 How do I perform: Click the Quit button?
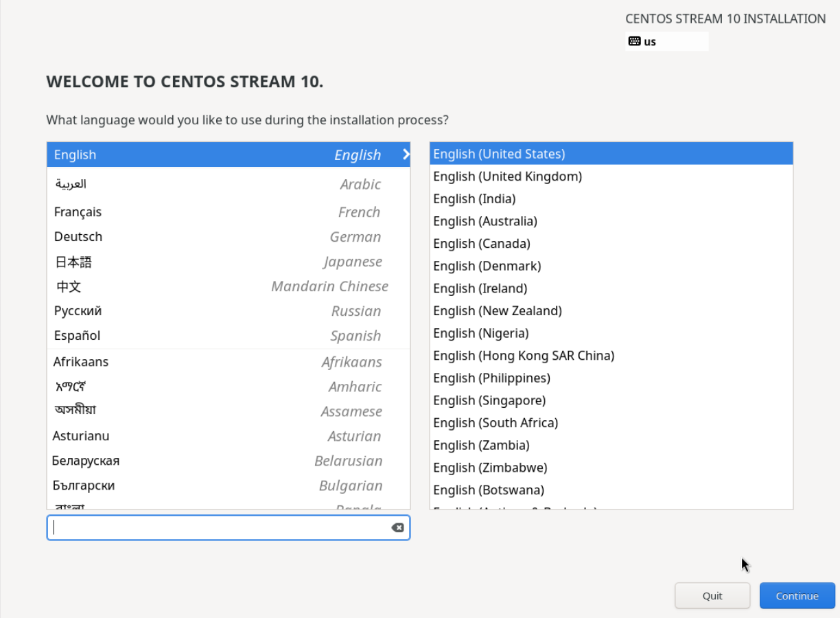pos(712,595)
